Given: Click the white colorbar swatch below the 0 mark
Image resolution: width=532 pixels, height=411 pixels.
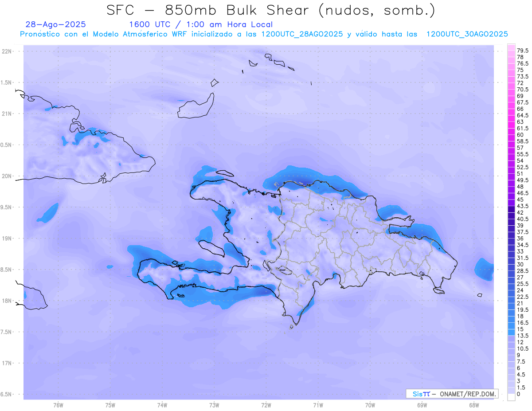Looking at the screenshot, I should (x=511, y=397).
